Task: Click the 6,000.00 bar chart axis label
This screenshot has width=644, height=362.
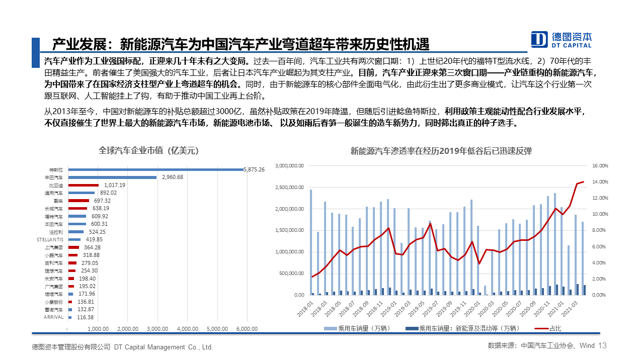Action: 247,329
